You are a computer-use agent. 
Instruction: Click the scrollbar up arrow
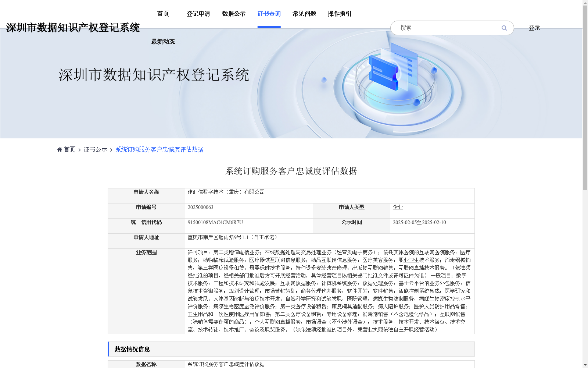click(x=585, y=3)
